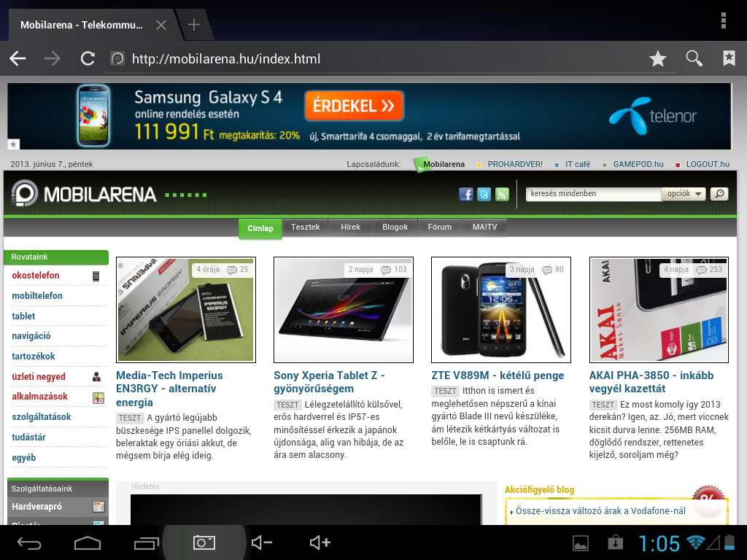The width and height of the screenshot is (747, 560).
Task: Open the LOGOUT.hu site link
Action: point(708,164)
